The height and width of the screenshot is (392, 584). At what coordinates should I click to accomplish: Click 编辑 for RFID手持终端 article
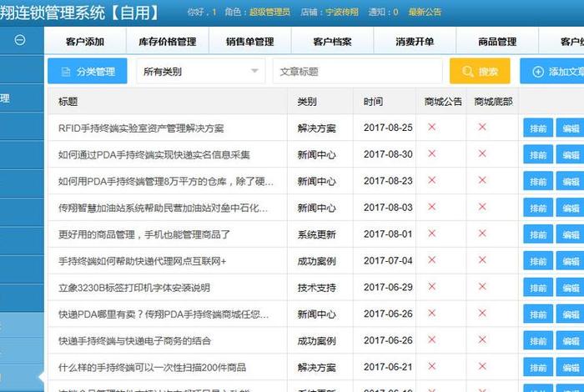570,128
